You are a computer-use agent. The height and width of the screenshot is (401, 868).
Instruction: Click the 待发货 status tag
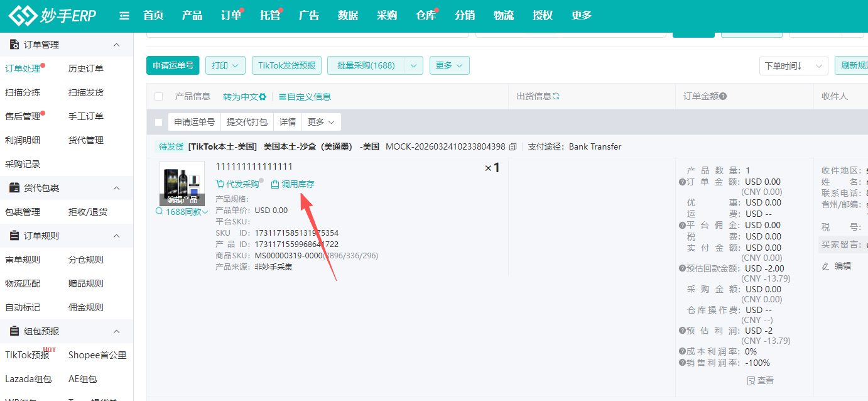pyautogui.click(x=171, y=146)
